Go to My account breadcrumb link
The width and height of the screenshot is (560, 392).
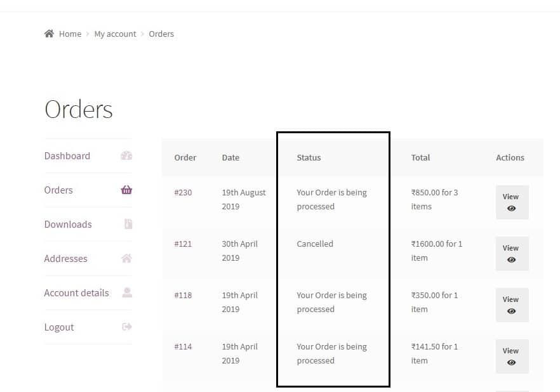(115, 34)
